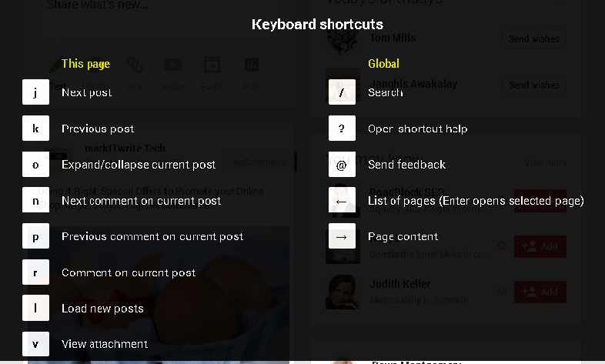Click the "k" key icon for Previous post

(x=35, y=129)
